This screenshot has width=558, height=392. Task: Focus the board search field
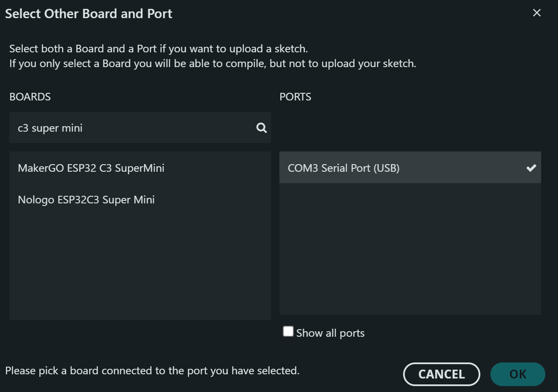pyautogui.click(x=131, y=128)
